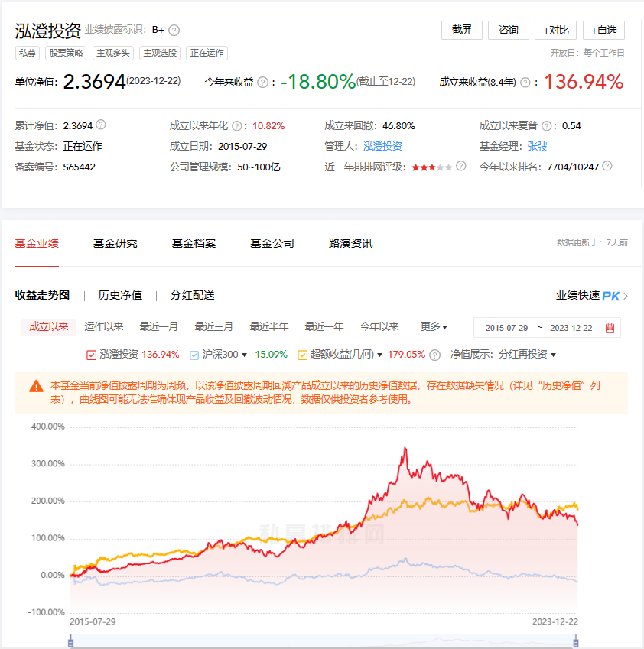Select 历史净值 sub-tab
Viewport: 644px width, 649px height.
[x=120, y=296]
